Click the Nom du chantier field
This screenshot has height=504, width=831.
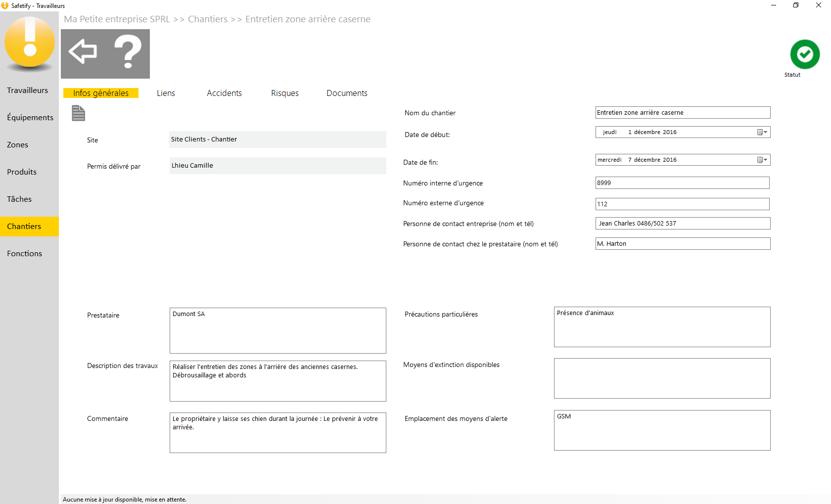tap(683, 112)
